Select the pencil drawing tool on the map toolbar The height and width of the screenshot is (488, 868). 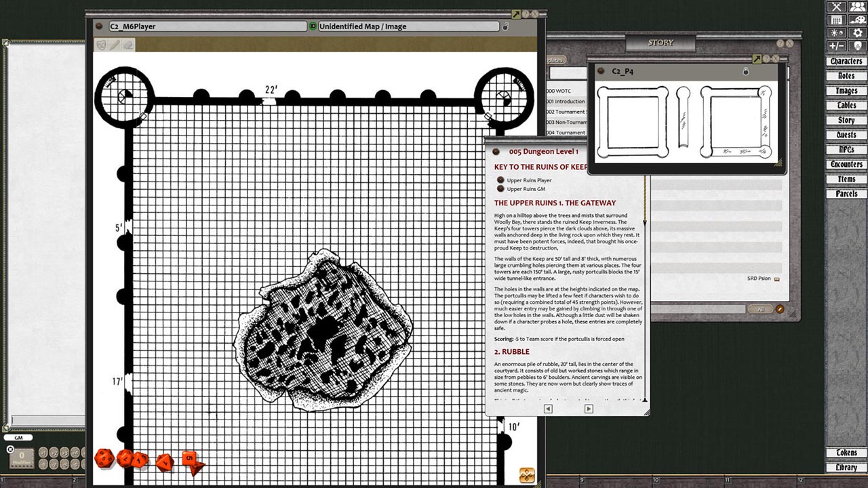coord(113,43)
